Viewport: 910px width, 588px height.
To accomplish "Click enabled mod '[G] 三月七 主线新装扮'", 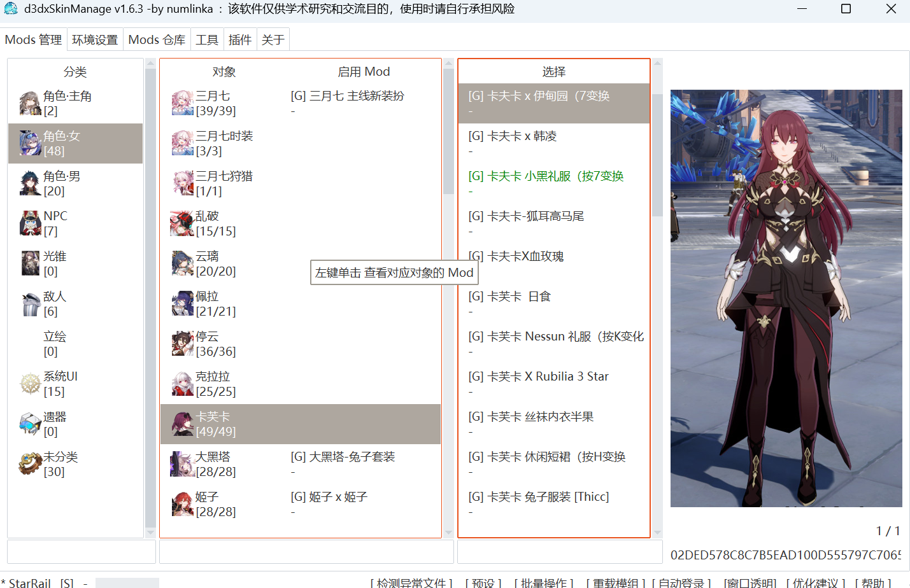I will pyautogui.click(x=348, y=96).
